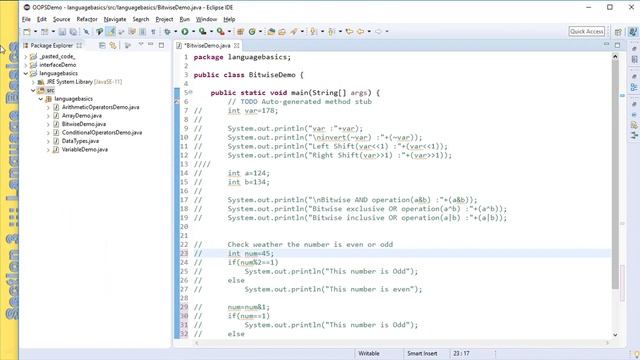The image size is (640, 360).
Task: Toggle Block Selection Mode button
Action: 142,31
